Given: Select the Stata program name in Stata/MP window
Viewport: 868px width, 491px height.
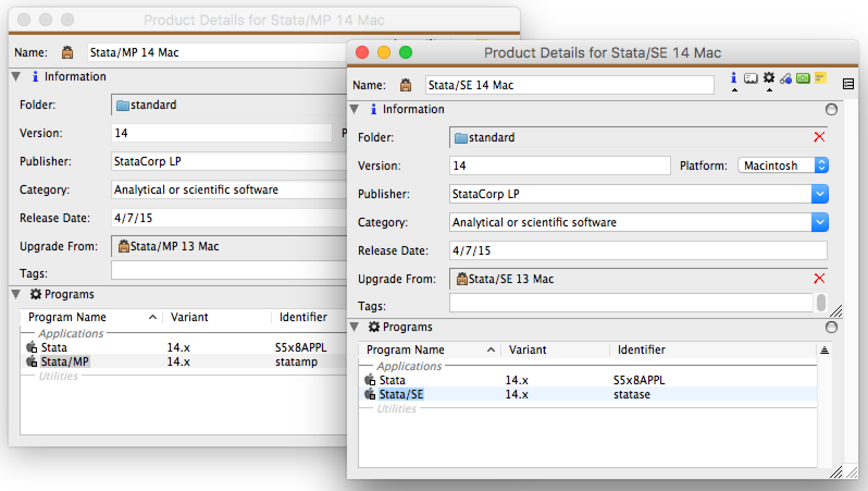Looking at the screenshot, I should click(54, 347).
